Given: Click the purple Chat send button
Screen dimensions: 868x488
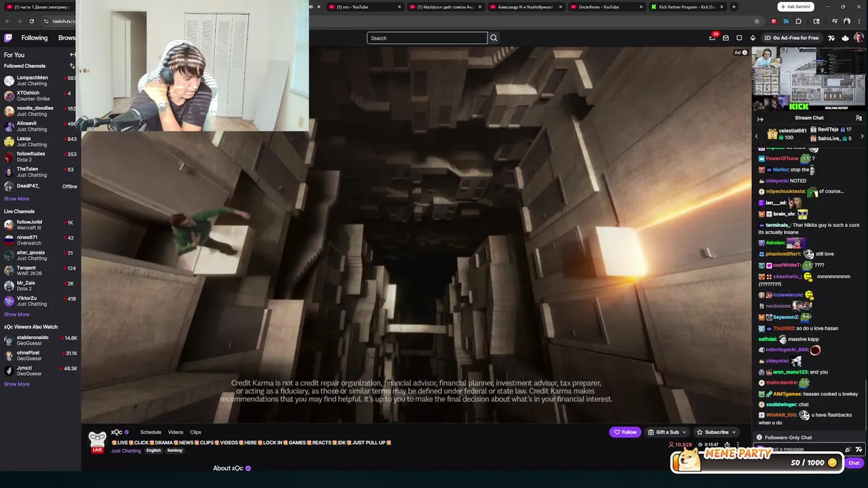Looking at the screenshot, I should tap(854, 463).
